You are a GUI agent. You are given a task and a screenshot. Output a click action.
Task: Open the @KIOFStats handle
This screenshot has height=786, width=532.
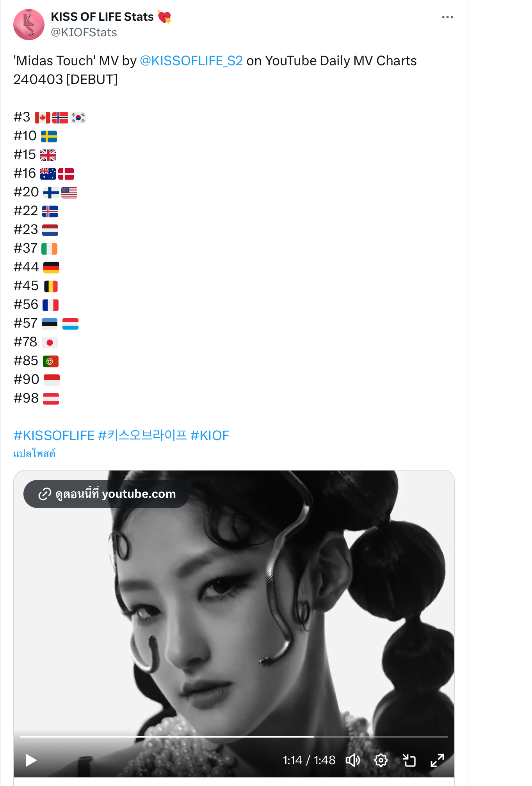click(x=84, y=32)
